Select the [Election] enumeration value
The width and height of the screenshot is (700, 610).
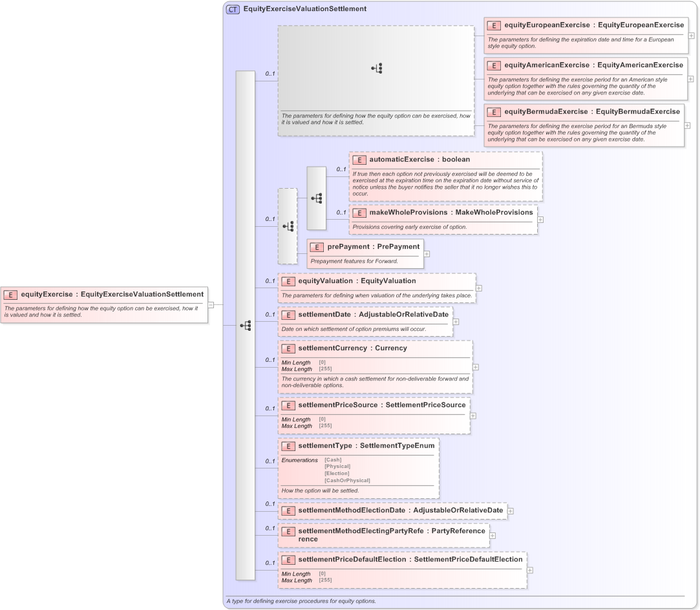337,474
